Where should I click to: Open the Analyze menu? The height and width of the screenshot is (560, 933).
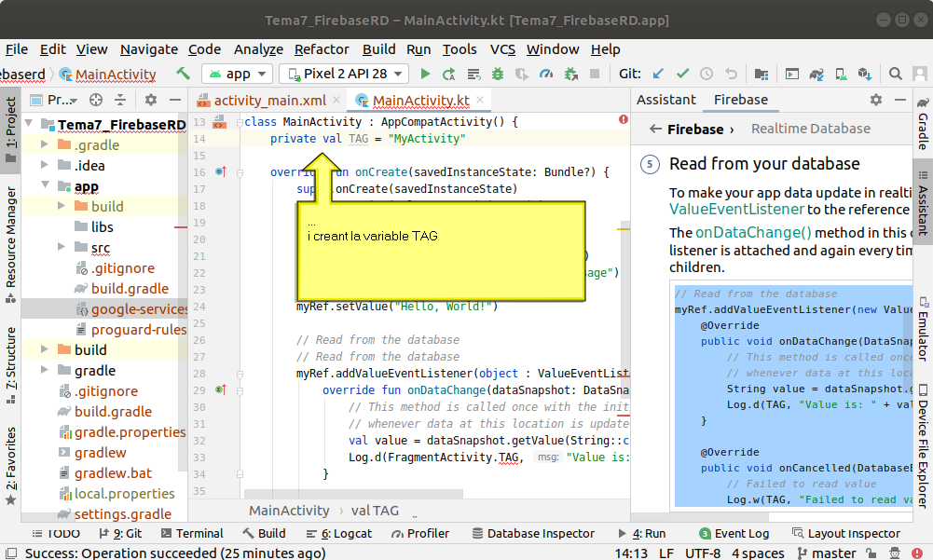click(258, 49)
